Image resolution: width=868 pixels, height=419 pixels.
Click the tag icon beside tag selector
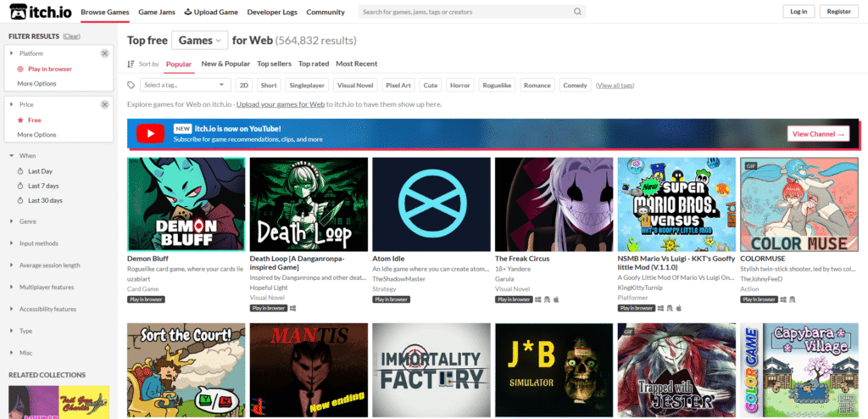tap(131, 85)
